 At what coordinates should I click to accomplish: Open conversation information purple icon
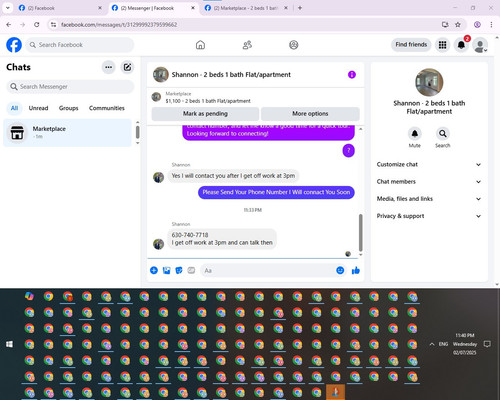tap(352, 75)
